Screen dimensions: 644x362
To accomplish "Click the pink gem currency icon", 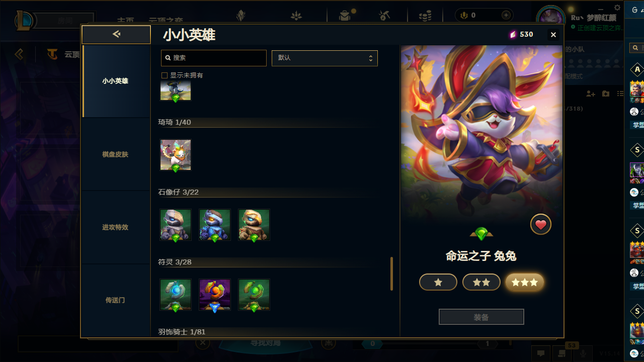I will (x=513, y=34).
